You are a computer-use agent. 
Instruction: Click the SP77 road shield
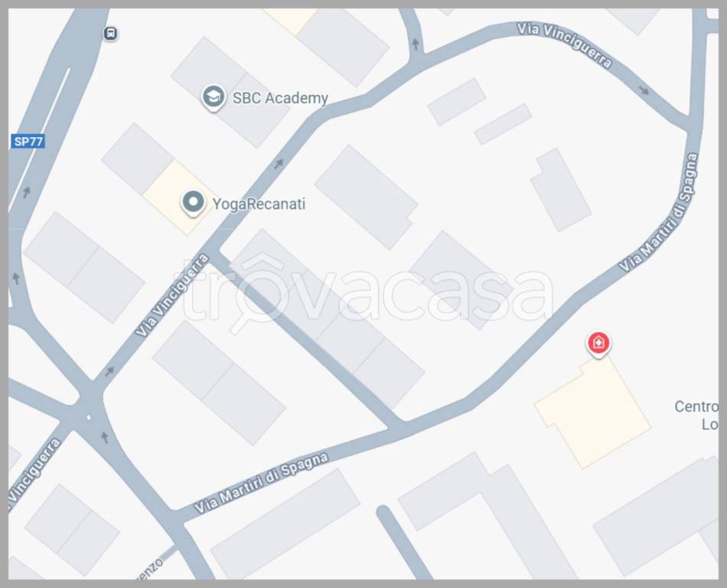tap(28, 142)
